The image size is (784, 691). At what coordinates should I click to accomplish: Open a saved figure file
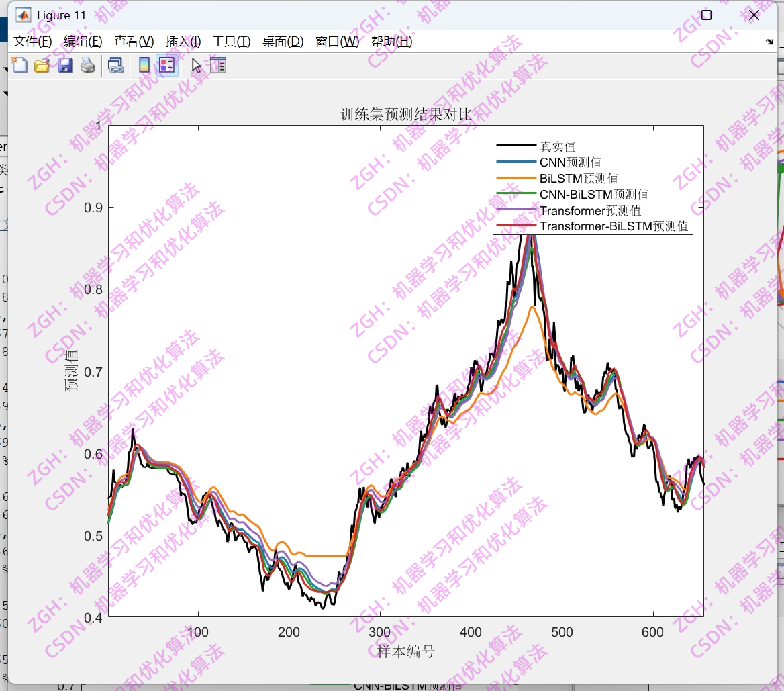pyautogui.click(x=43, y=65)
